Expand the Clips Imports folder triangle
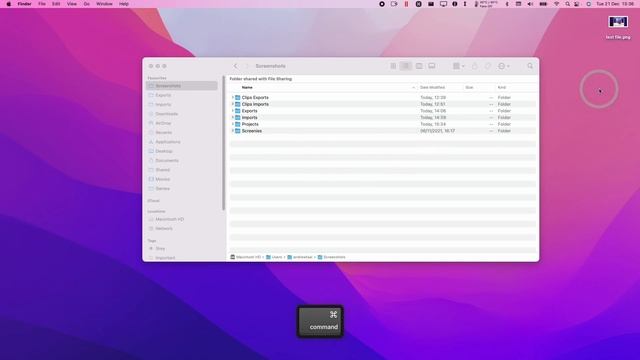Viewport: 640px width, 360px height. (x=233, y=104)
